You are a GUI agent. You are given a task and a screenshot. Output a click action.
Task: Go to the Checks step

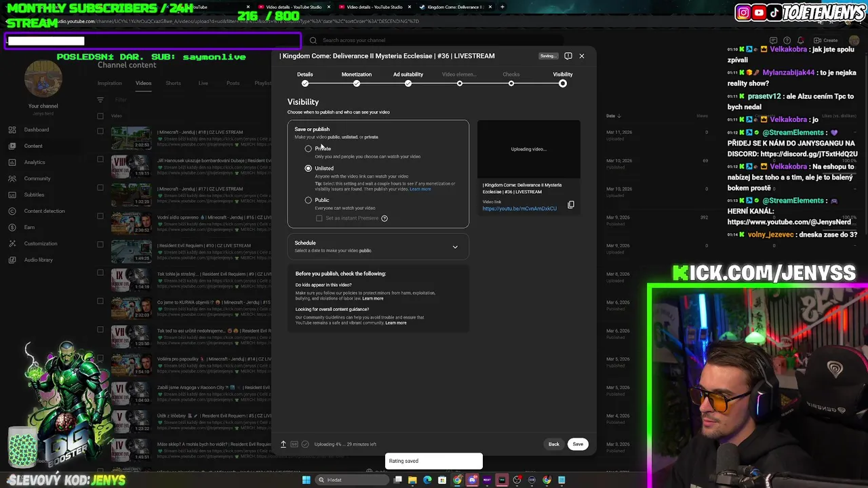[x=511, y=79]
